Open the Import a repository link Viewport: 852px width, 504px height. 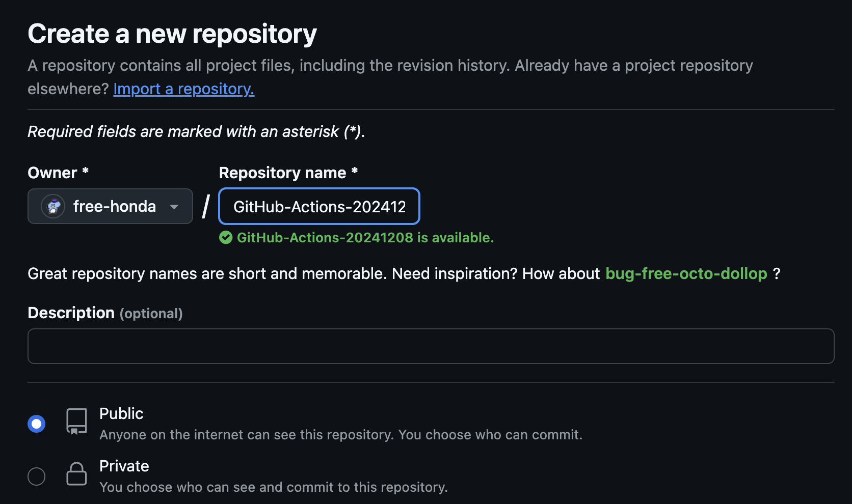tap(183, 89)
